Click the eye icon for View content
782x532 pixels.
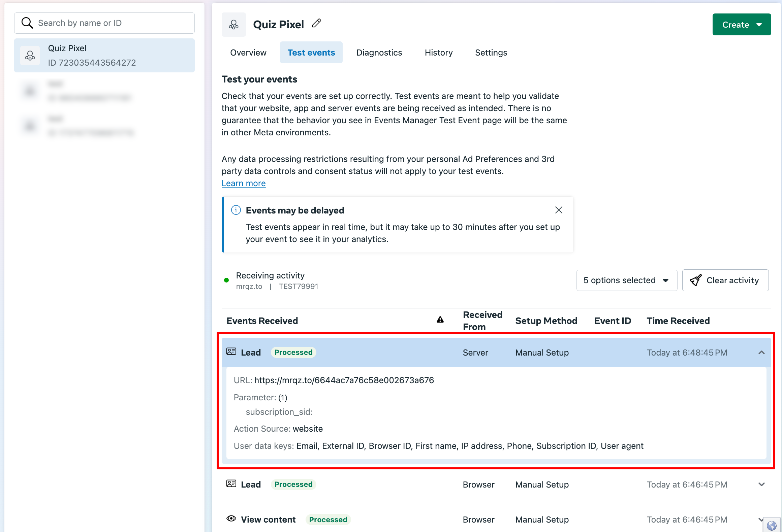click(x=231, y=519)
